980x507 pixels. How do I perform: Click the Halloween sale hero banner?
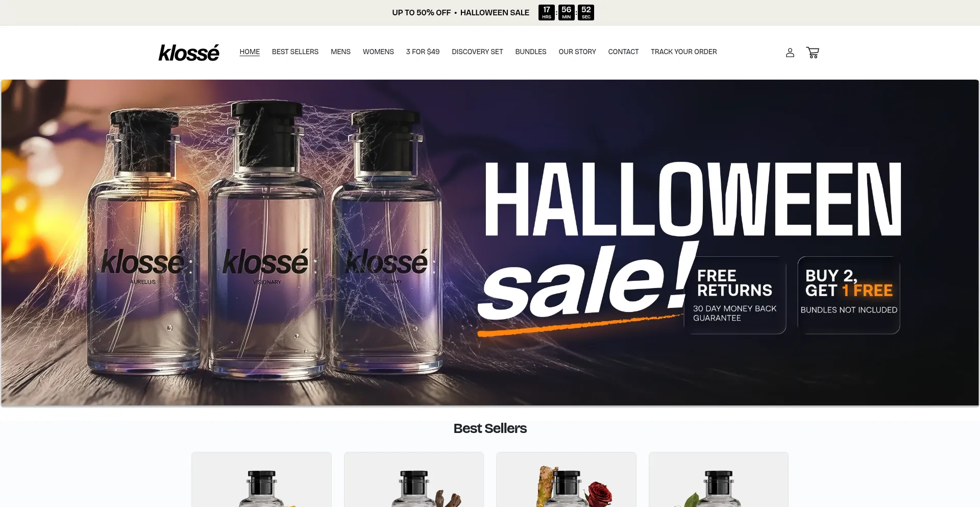(490, 243)
